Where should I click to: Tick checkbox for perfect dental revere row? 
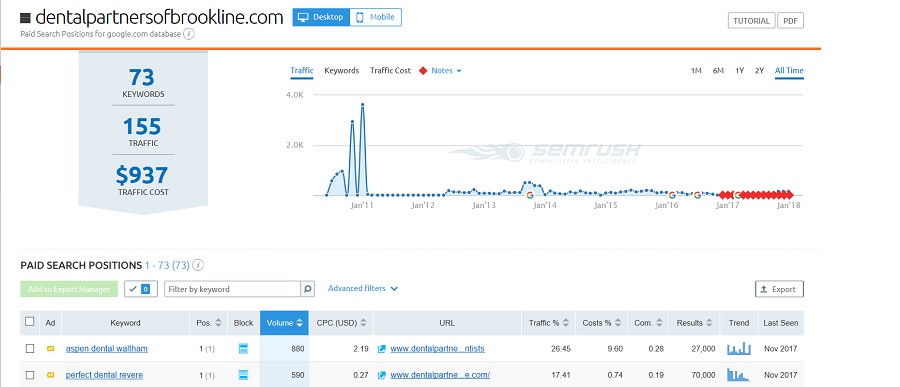pos(30,375)
